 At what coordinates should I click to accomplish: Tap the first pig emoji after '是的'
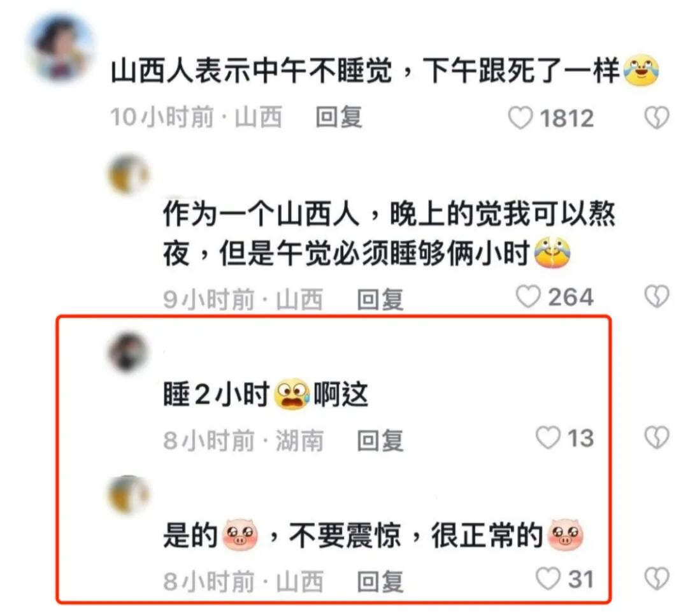(240, 534)
